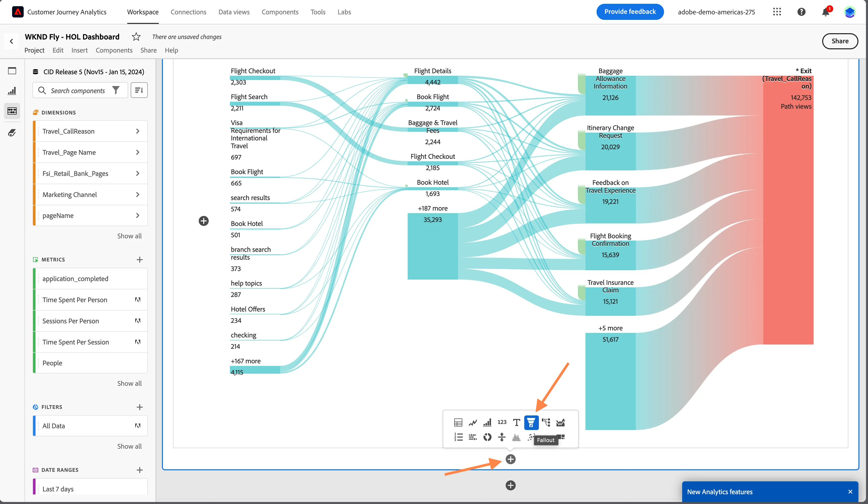Add a new metric with plus
The width and height of the screenshot is (868, 504).
tap(140, 260)
